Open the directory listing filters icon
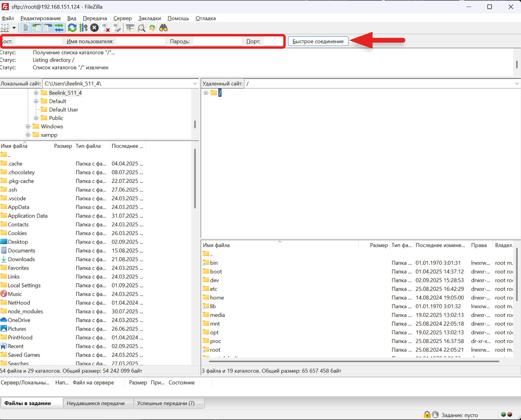The width and height of the screenshot is (521, 420). pyautogui.click(x=130, y=28)
